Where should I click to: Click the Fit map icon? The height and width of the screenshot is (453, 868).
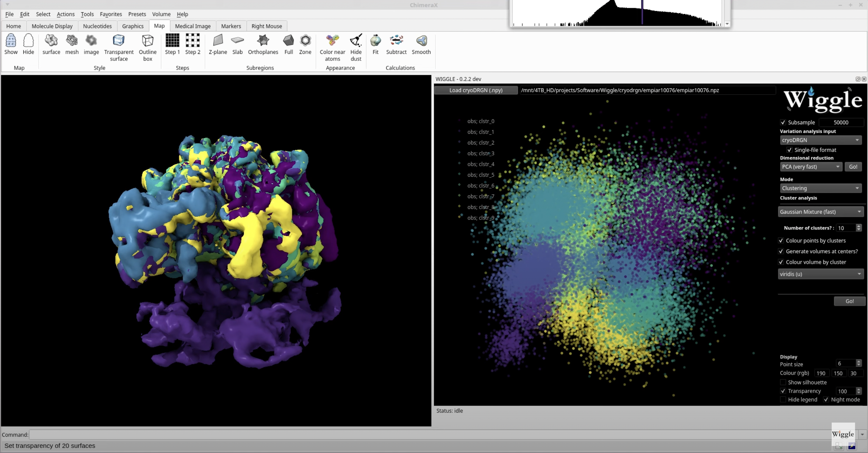click(375, 41)
